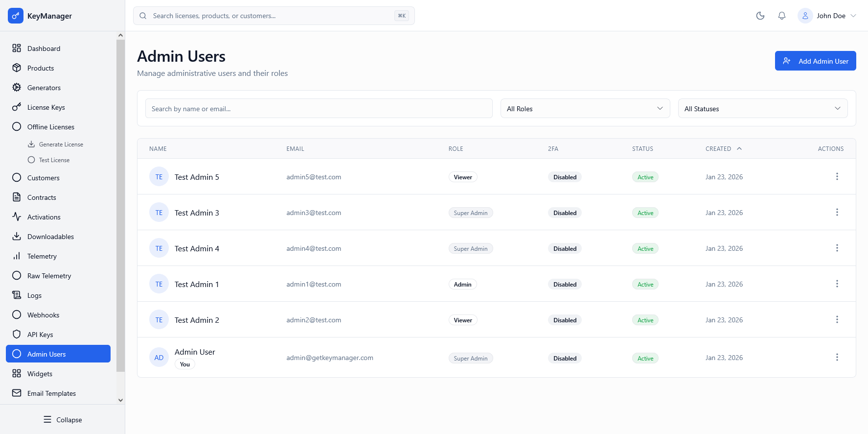Go to Customers in the sidebar
This screenshot has width=868, height=434.
point(58,177)
